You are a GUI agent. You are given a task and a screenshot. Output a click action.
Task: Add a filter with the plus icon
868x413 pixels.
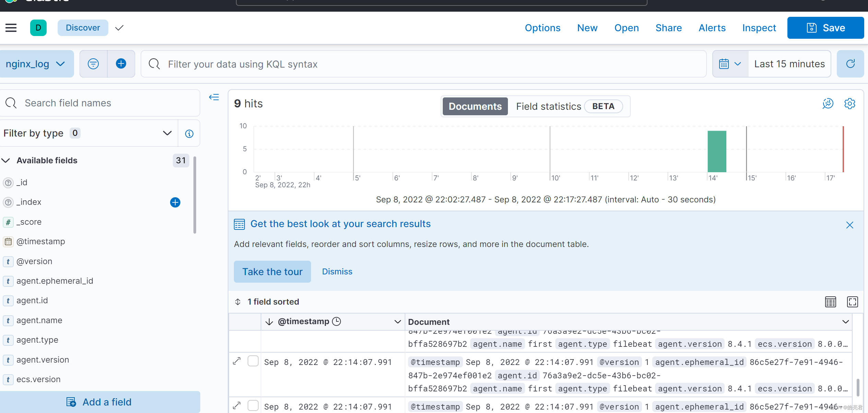(x=121, y=64)
